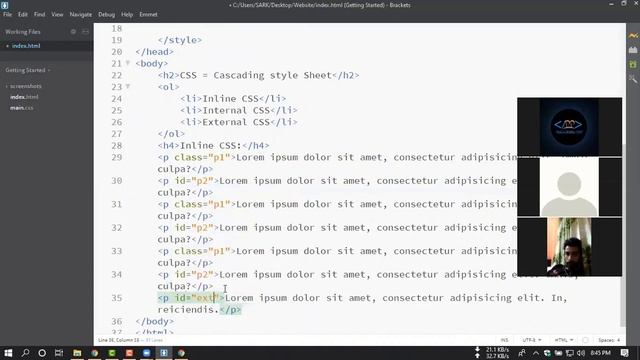This screenshot has height=360, width=640.
Task: Open the HTML language mode dropdown
Action: [564, 340]
